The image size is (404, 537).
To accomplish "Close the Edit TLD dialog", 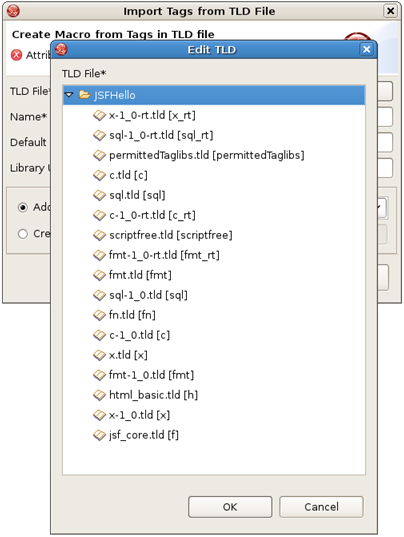I will (366, 50).
